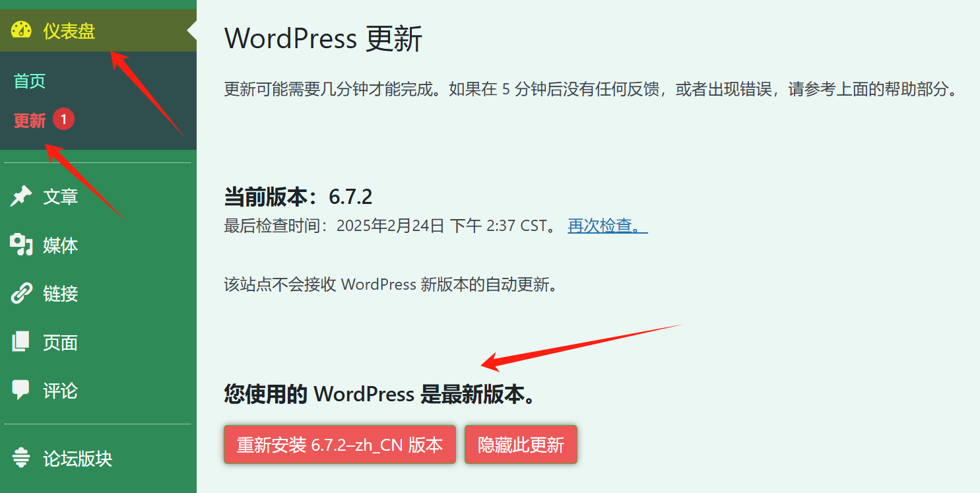
Task: Open the 评论 section
Action: point(61,391)
